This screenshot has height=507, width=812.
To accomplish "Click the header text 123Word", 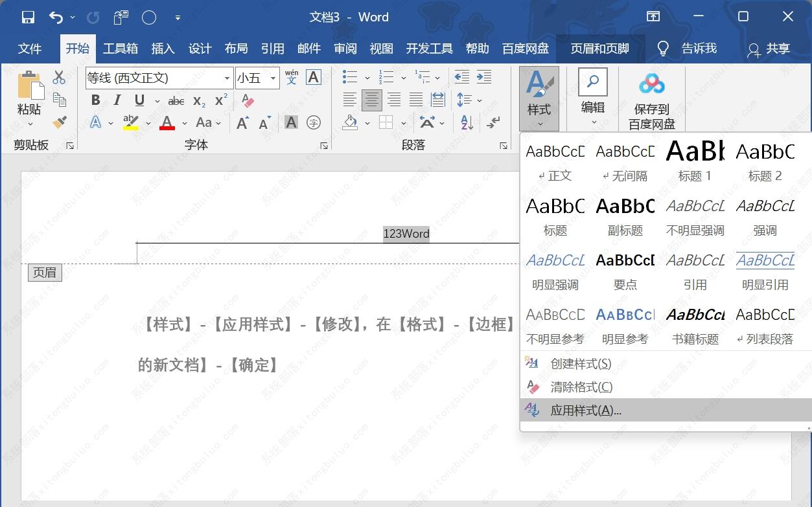I will click(x=406, y=234).
